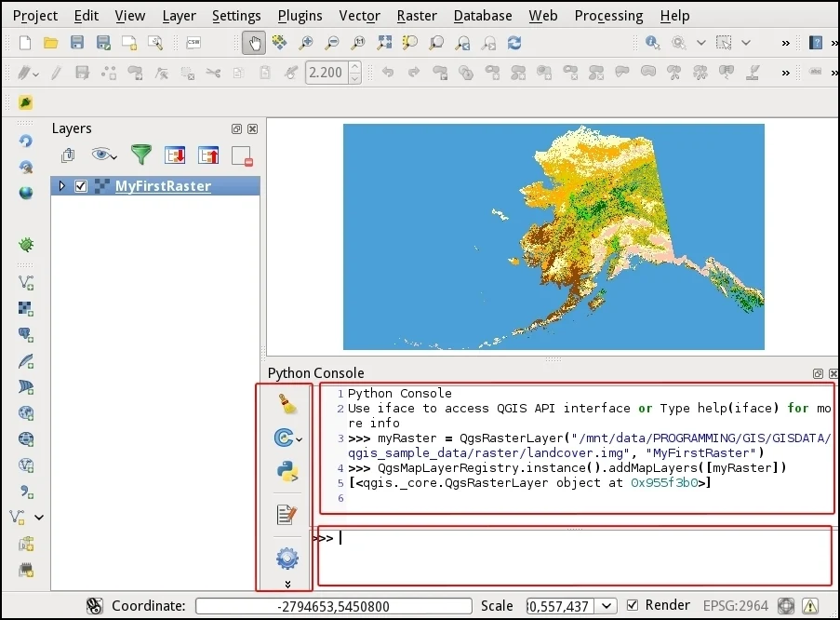This screenshot has width=840, height=620.
Task: Open the Scale dropdown arrow
Action: 607,606
